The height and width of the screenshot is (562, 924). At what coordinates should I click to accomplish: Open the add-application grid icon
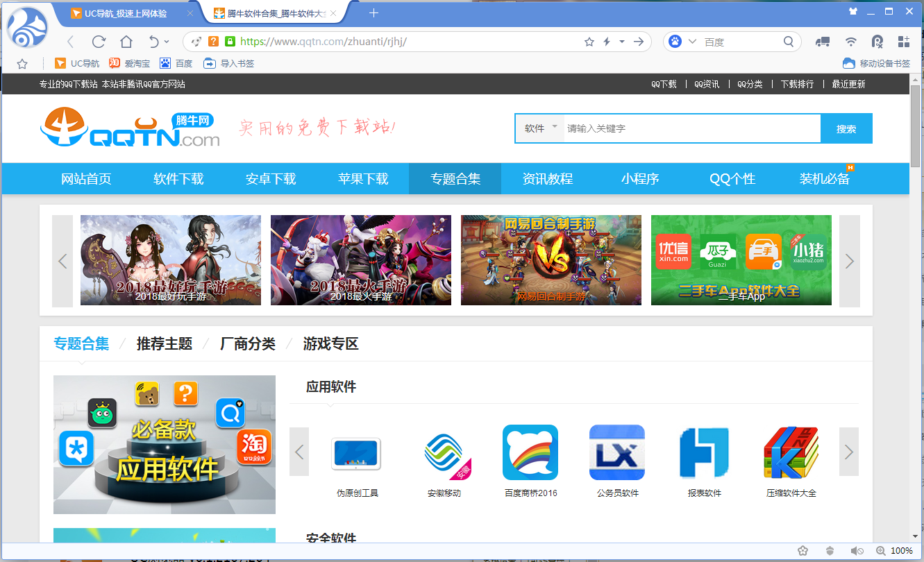[x=904, y=42]
